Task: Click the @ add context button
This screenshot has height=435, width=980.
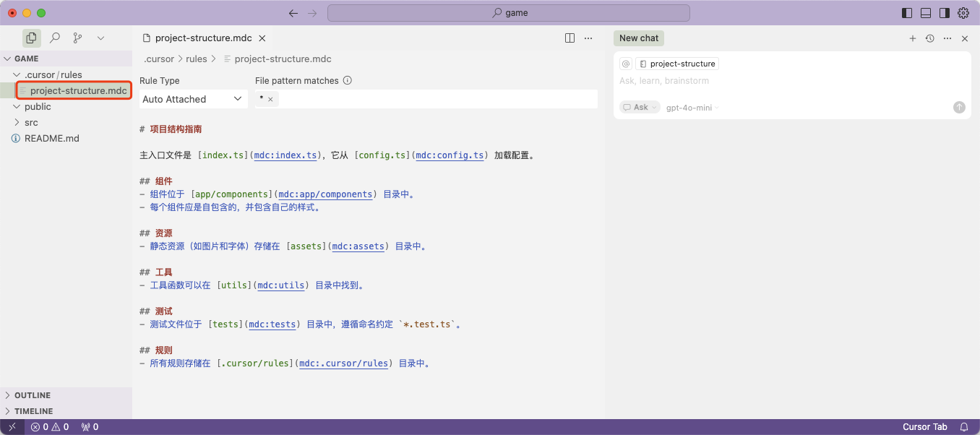Action: (x=626, y=64)
